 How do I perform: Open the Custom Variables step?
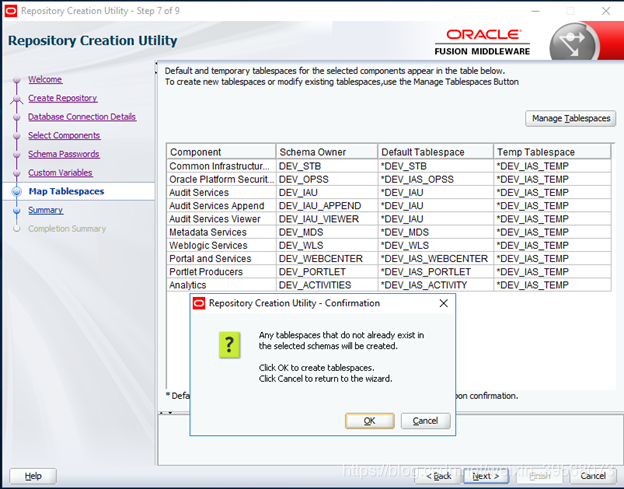coord(60,173)
